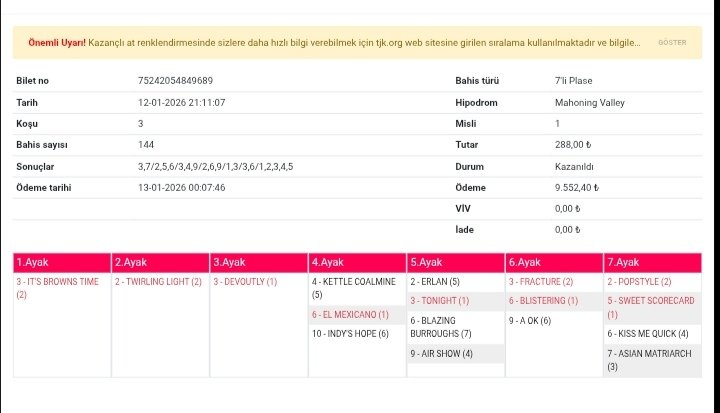
Task: Click payment date 13-01-2026 00:07:46
Action: pos(181,187)
